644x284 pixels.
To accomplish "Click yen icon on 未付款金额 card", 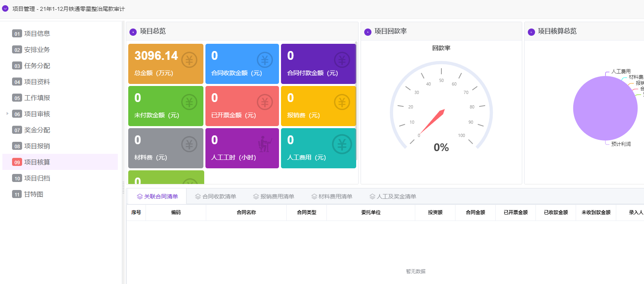I will pyautogui.click(x=189, y=102).
